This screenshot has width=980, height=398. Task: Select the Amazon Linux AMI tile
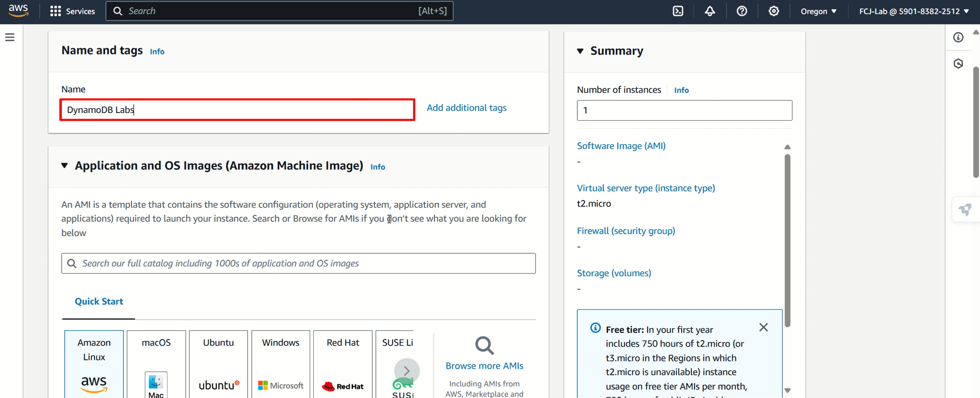click(x=94, y=365)
